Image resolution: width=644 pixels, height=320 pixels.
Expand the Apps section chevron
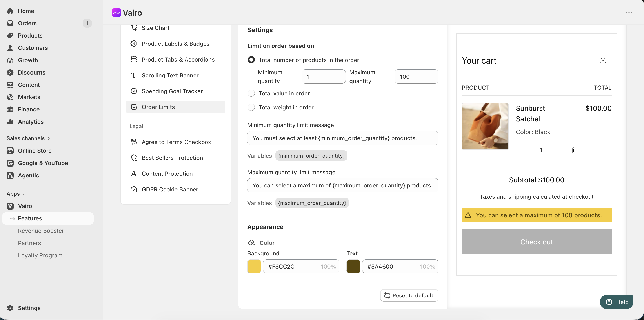click(x=24, y=194)
